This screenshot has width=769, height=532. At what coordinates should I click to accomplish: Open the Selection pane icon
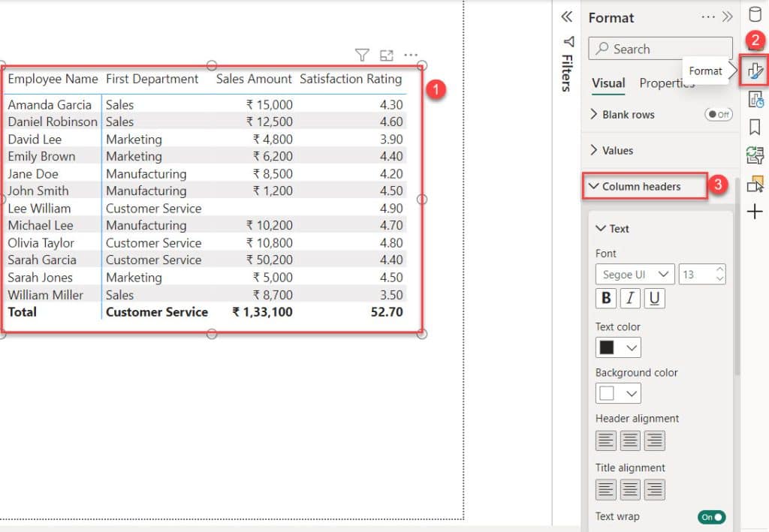(x=755, y=184)
